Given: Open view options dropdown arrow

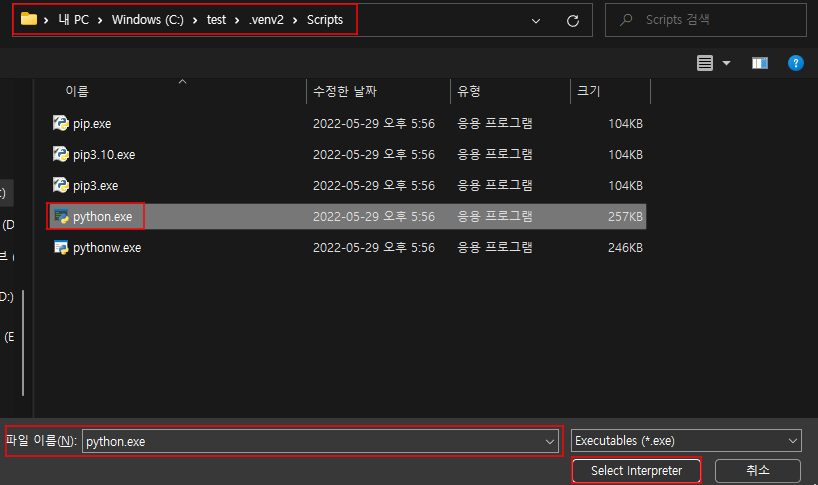Looking at the screenshot, I should pos(726,63).
